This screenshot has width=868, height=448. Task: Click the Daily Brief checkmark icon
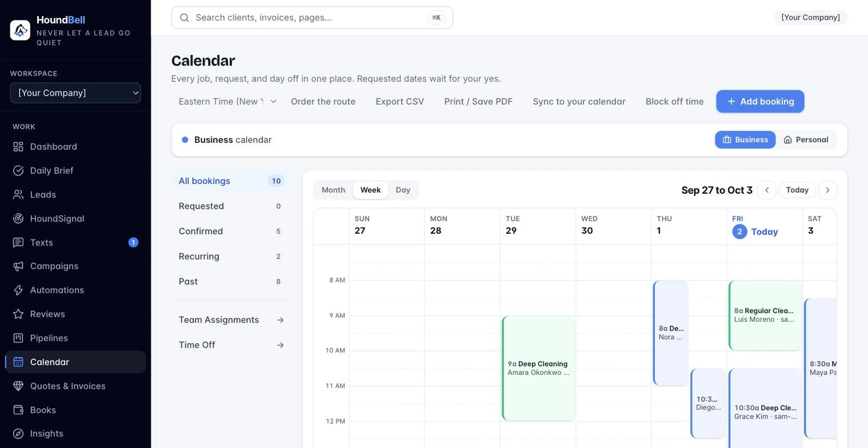pos(18,171)
